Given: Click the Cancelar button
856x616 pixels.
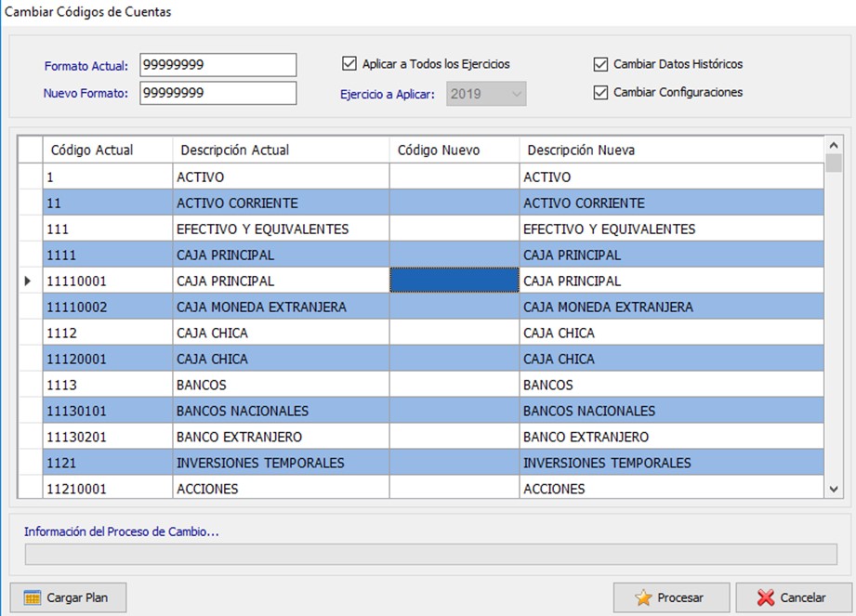Looking at the screenshot, I should tap(794, 598).
